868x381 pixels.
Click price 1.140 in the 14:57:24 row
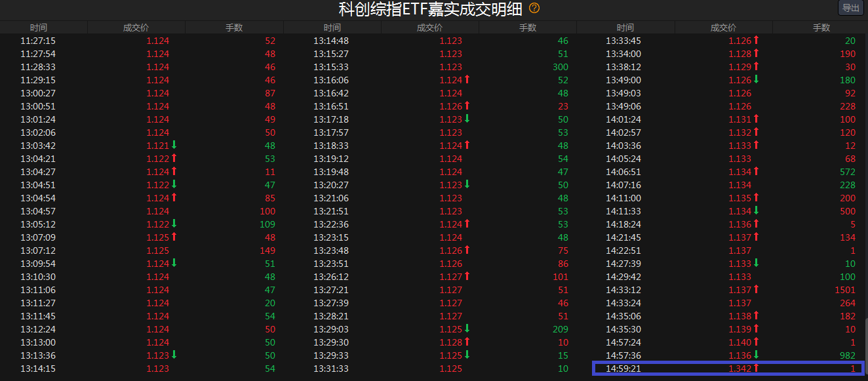coord(740,342)
